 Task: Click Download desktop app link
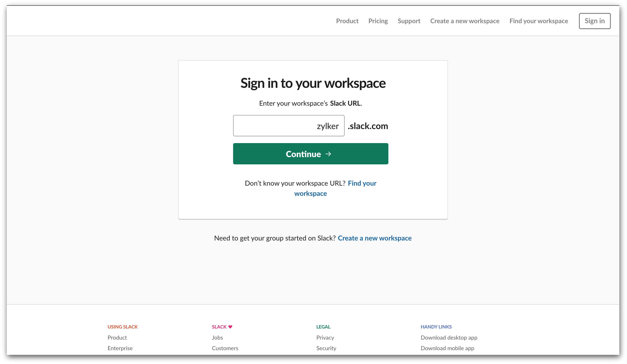coord(449,337)
